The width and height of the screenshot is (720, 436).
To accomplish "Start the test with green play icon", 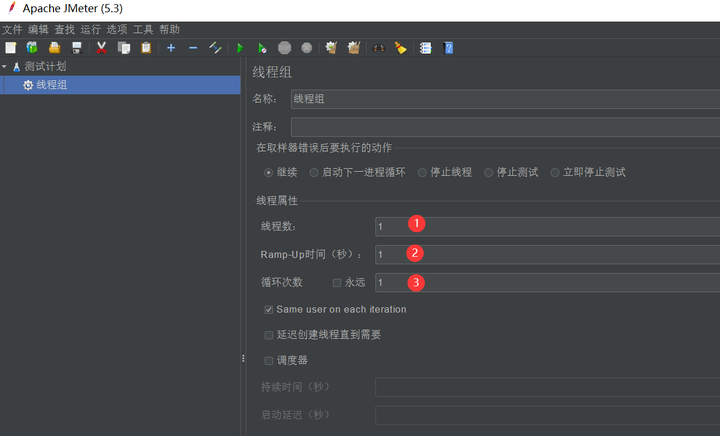I will click(240, 48).
